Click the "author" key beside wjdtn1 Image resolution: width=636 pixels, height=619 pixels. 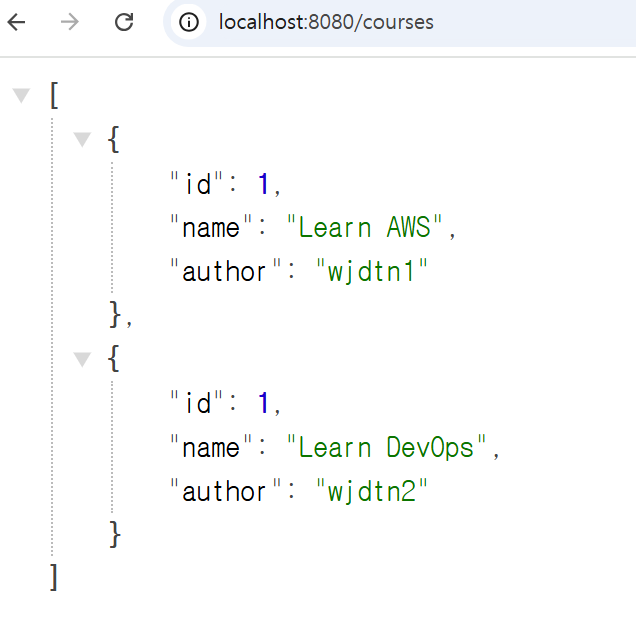(226, 271)
